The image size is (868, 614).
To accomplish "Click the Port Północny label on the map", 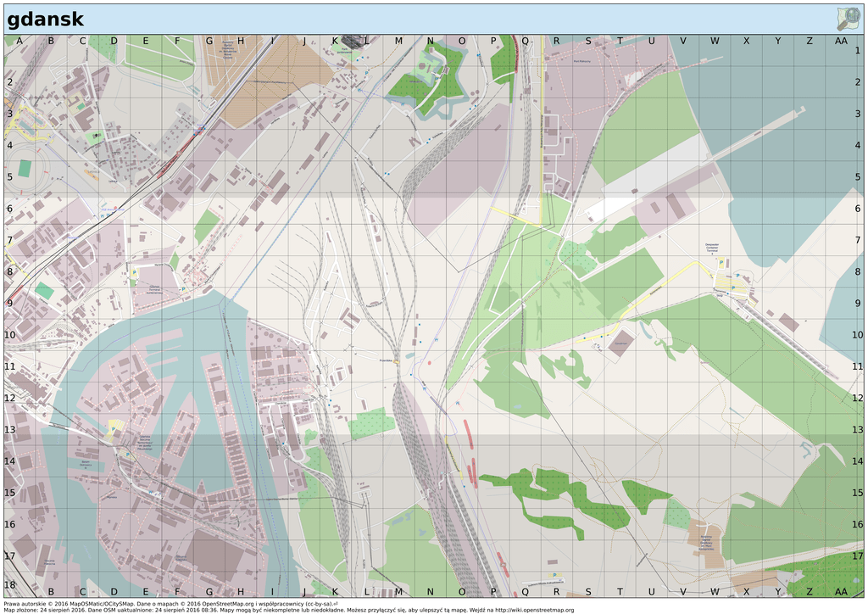I will [x=581, y=61].
